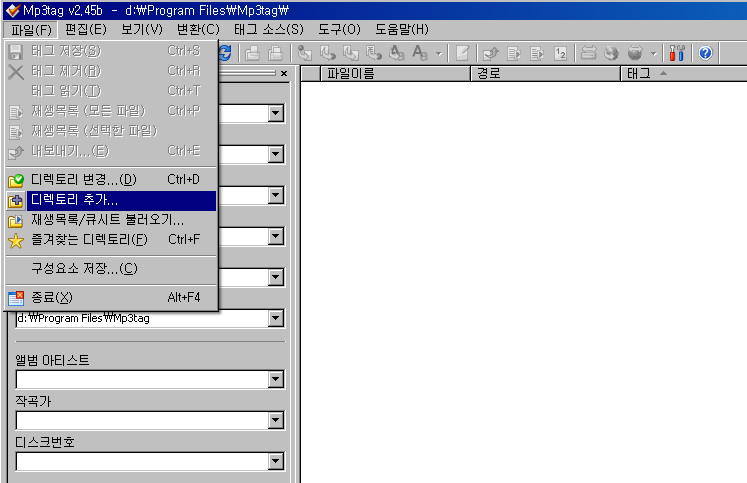The height and width of the screenshot is (483, 747).
Task: Close the tag panel with the x button
Action: point(284,73)
